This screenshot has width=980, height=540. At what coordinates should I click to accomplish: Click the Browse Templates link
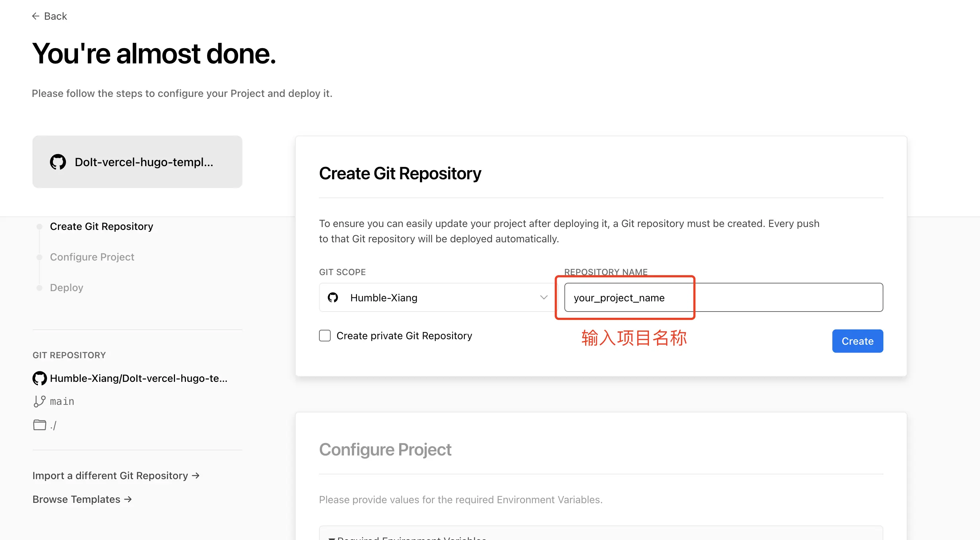pos(77,499)
